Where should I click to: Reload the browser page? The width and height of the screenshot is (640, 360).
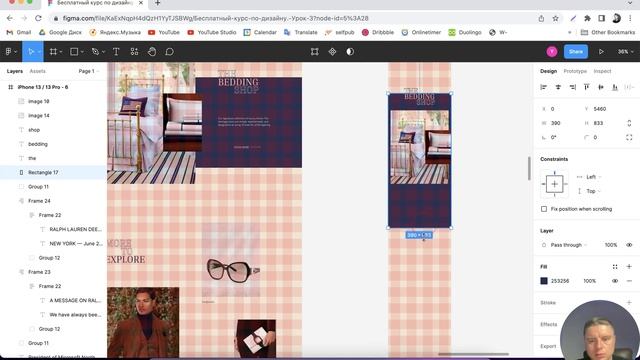point(38,18)
